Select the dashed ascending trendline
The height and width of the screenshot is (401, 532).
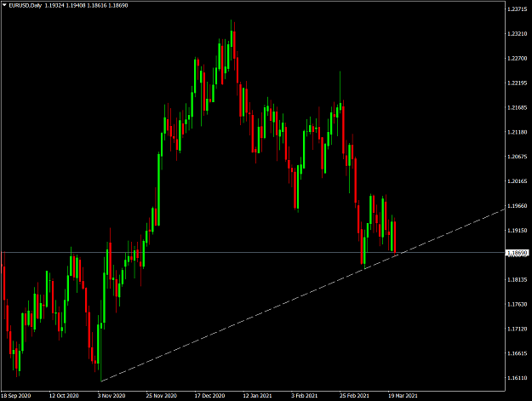[x=303, y=295]
